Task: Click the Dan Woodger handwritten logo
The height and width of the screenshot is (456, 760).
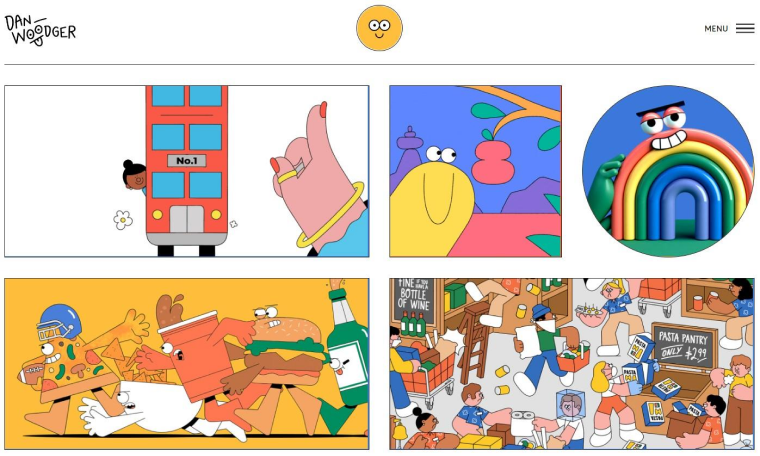Action: click(40, 30)
